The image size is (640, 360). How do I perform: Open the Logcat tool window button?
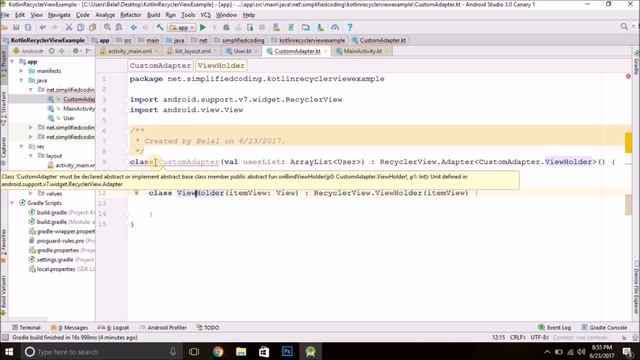(113, 327)
